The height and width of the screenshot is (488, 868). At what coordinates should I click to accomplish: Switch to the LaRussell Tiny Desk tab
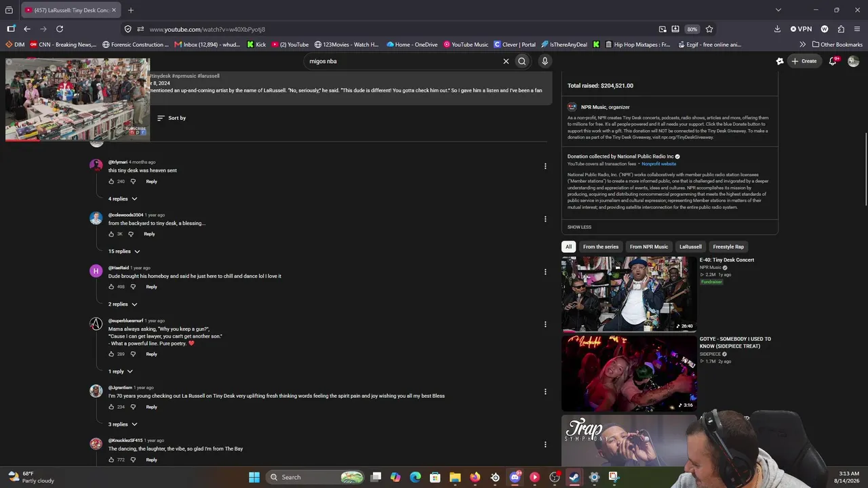coord(70,10)
